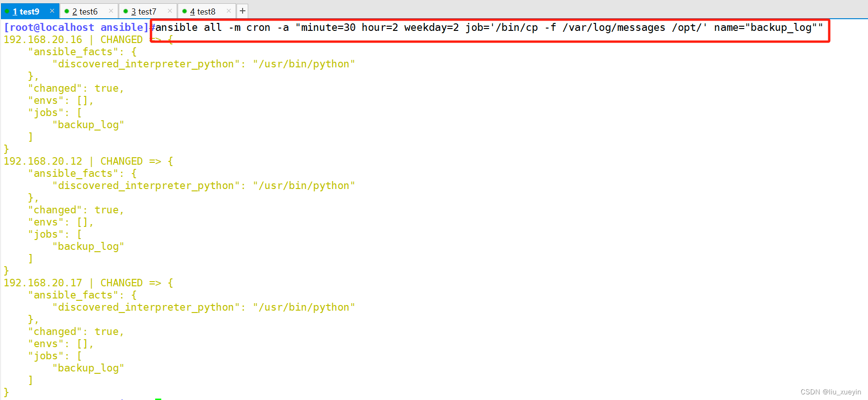Click "backup_log" under the 192.168.20.16 jobs
The image size is (868, 400).
(x=88, y=125)
